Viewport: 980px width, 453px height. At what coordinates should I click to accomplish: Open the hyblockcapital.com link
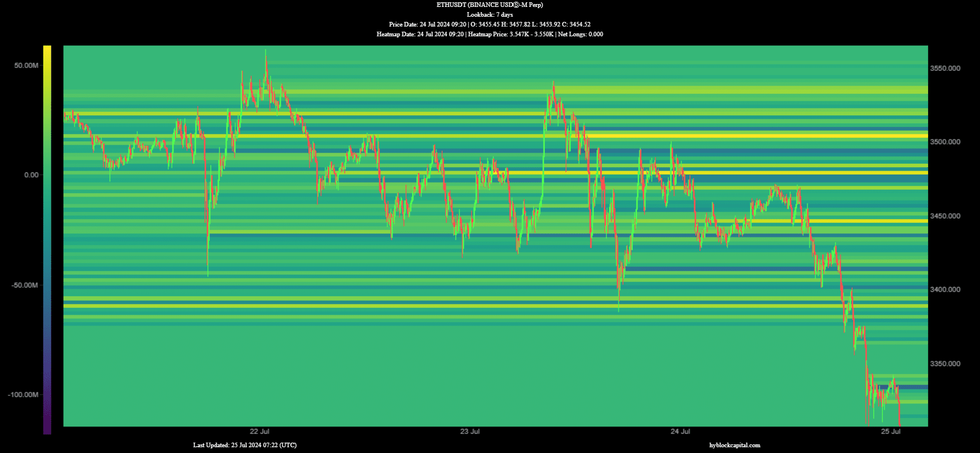(734, 445)
